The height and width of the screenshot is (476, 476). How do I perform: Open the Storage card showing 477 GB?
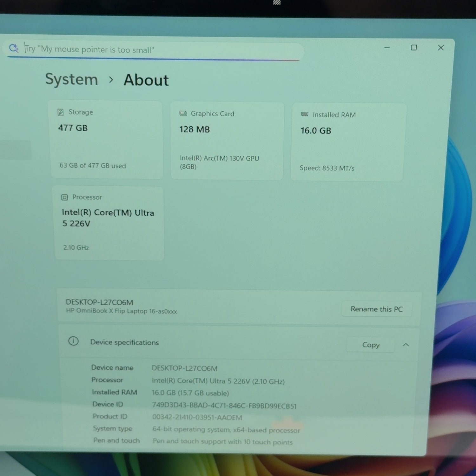(106, 139)
